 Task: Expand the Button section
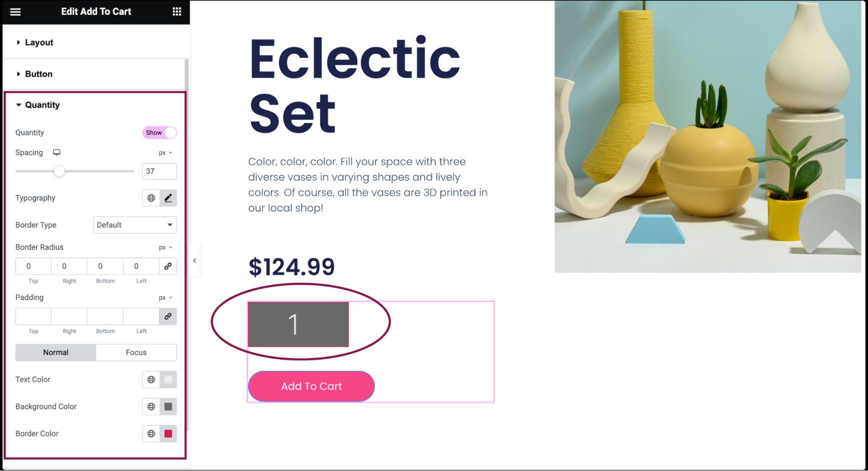pos(39,74)
